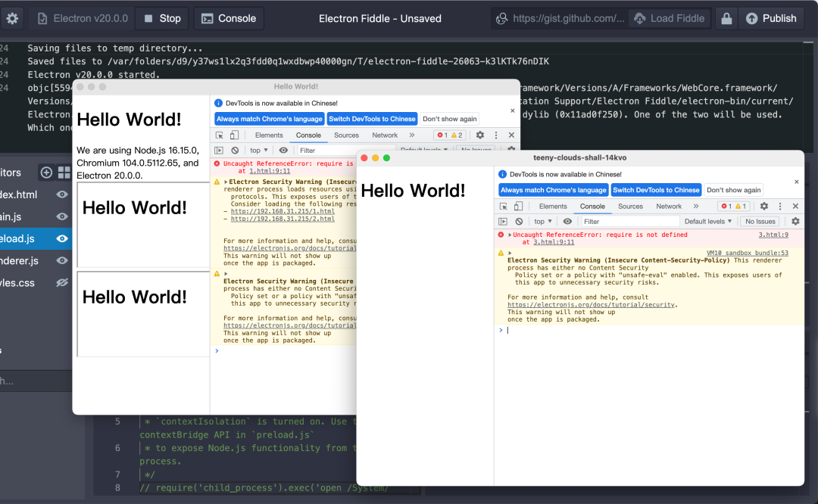The image size is (818, 504).
Task: Toggle device toolbar in teeny-clouds DevTools
Action: tap(519, 207)
